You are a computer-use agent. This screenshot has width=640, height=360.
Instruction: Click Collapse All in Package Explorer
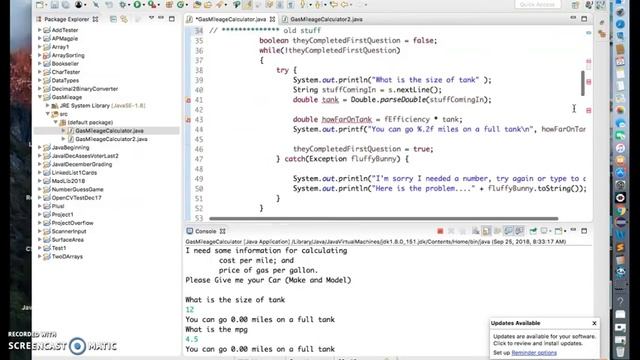tap(113, 19)
